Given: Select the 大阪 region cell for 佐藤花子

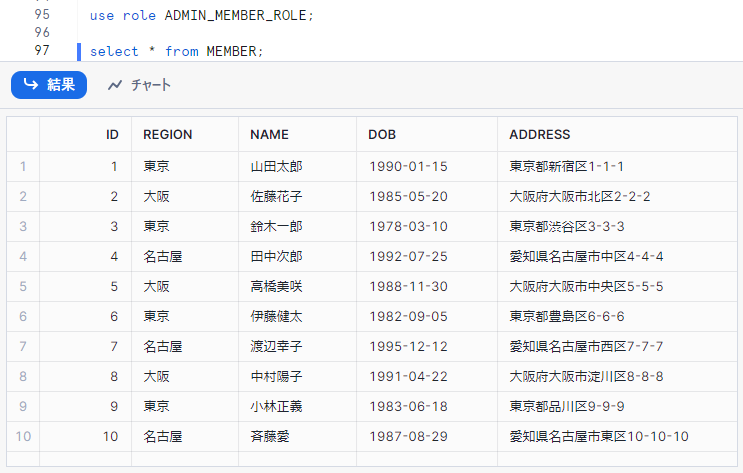Looking at the screenshot, I should click(185, 196).
